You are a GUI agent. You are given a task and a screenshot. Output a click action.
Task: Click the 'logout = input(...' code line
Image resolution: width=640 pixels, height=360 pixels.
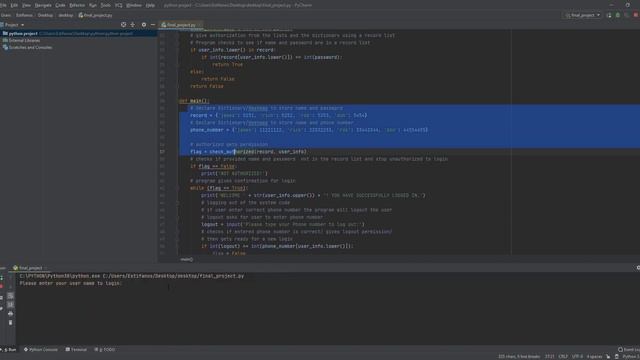coord(282,224)
